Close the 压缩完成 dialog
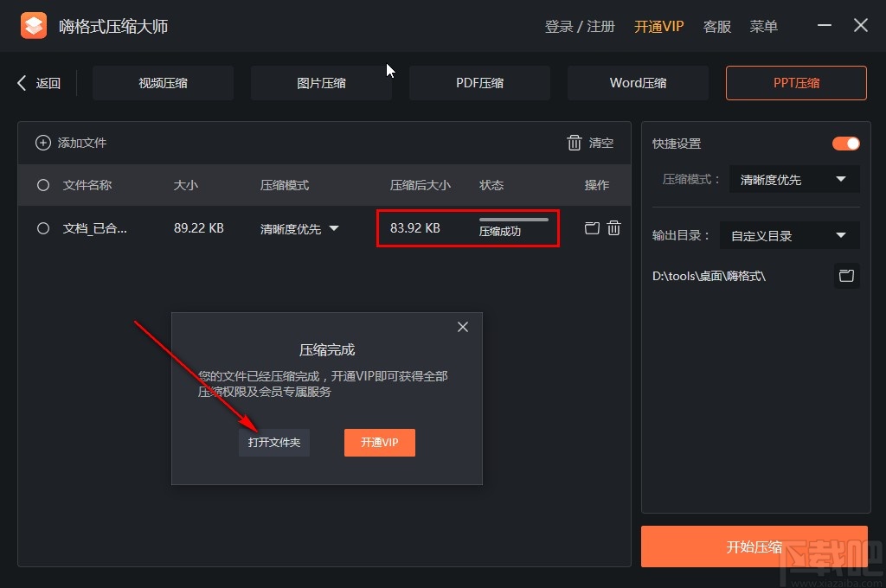886x588 pixels. (463, 327)
